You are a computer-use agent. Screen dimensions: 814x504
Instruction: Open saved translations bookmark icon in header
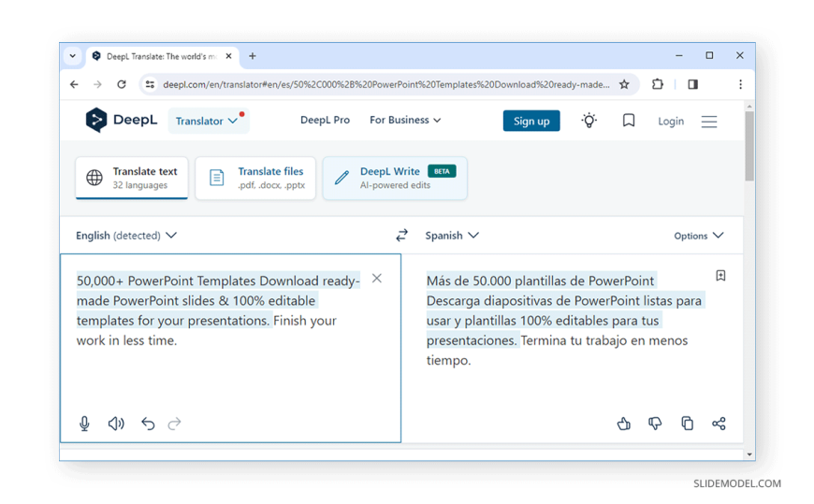pos(628,121)
